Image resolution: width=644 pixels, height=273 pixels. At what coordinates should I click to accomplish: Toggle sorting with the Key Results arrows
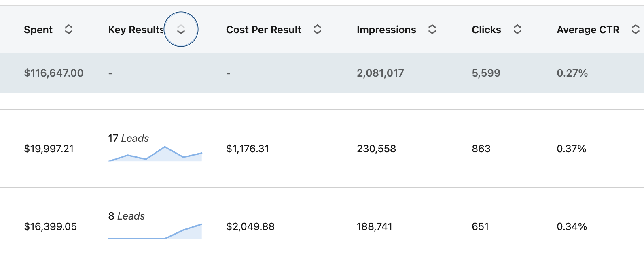tap(181, 29)
